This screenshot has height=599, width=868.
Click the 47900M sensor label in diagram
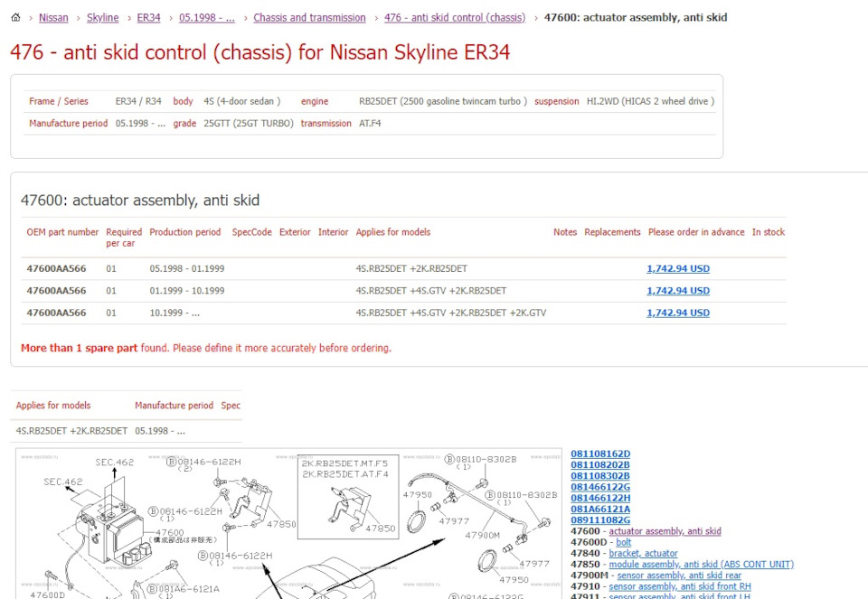(x=482, y=536)
